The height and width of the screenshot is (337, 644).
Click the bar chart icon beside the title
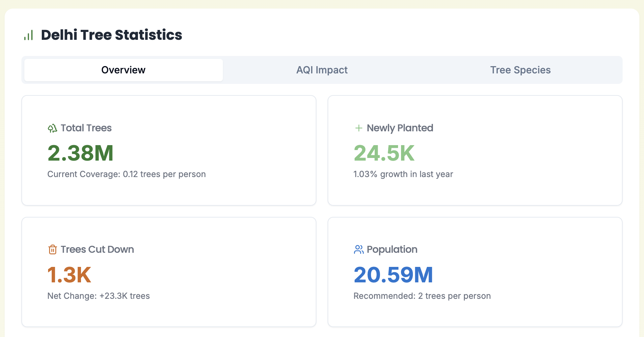(29, 35)
